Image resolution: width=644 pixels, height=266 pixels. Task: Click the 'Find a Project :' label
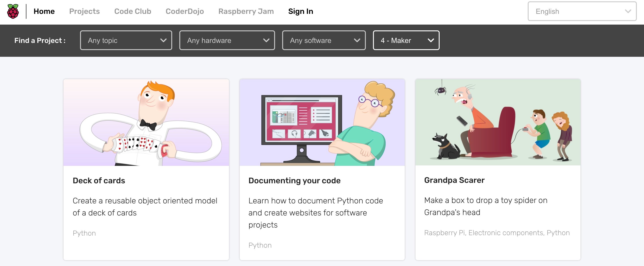pyautogui.click(x=40, y=40)
